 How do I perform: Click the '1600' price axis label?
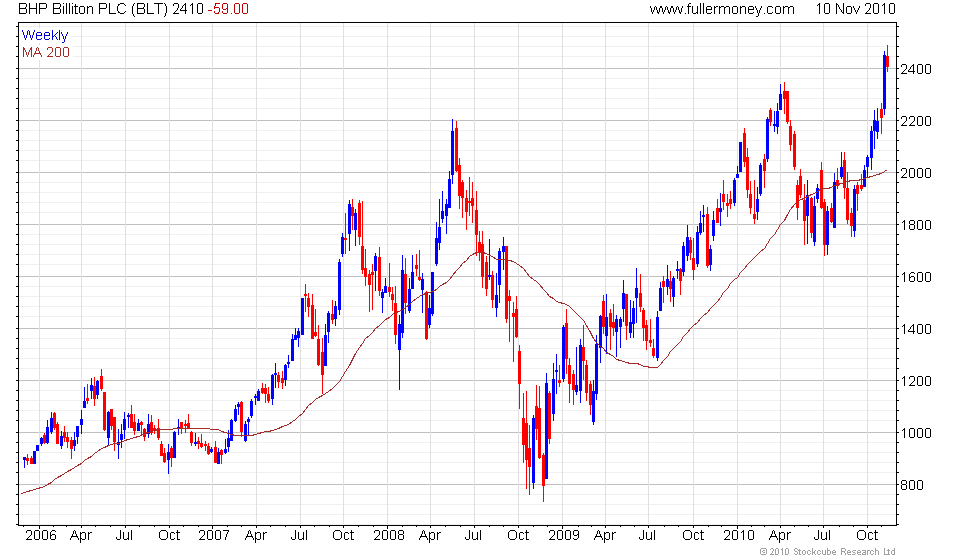(916, 277)
